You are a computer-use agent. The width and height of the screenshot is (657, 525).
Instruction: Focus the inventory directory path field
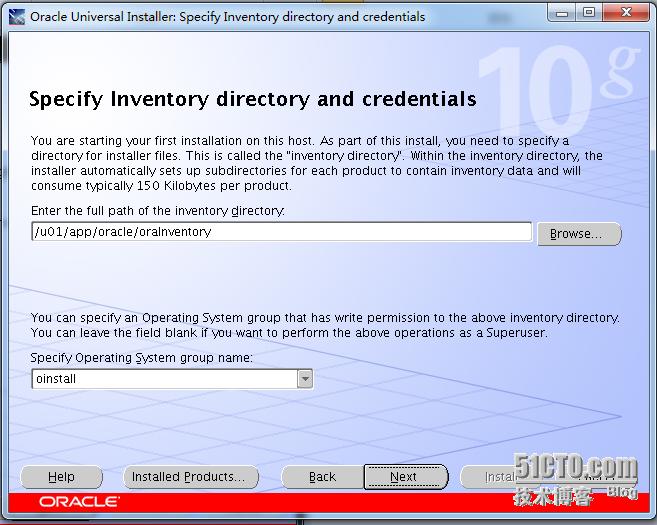tap(282, 232)
